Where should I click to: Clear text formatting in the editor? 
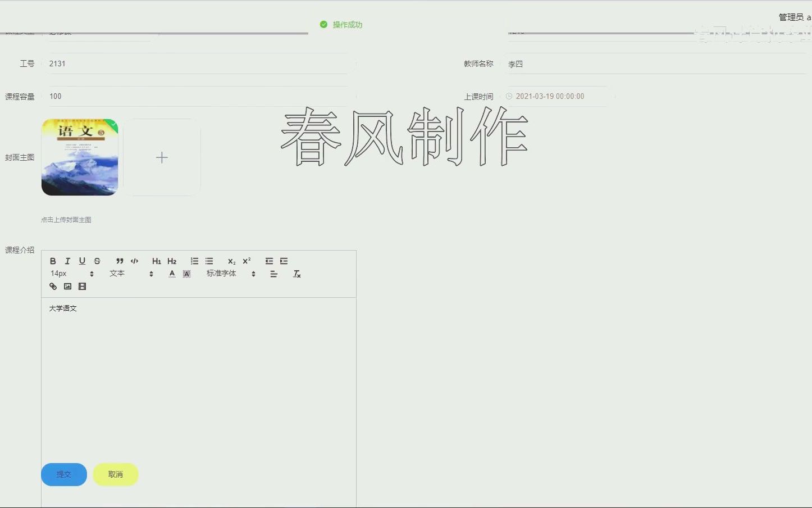click(x=297, y=274)
